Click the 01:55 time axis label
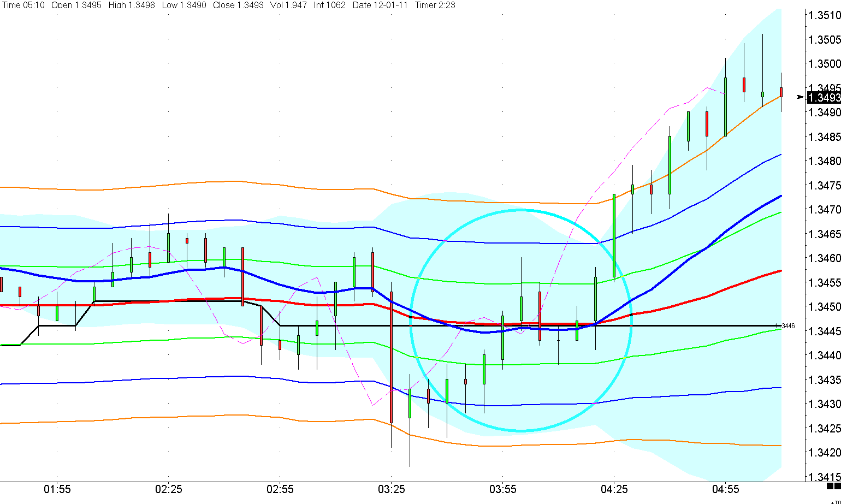 [57, 489]
